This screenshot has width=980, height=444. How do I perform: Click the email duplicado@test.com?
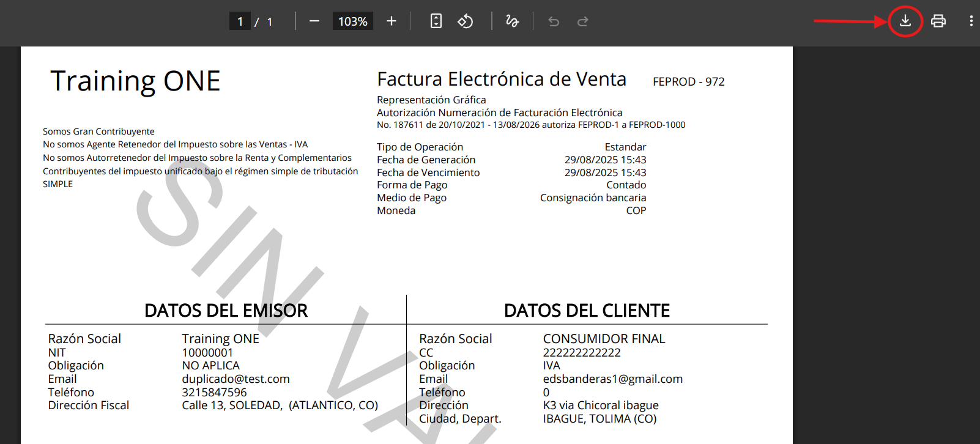click(x=236, y=379)
